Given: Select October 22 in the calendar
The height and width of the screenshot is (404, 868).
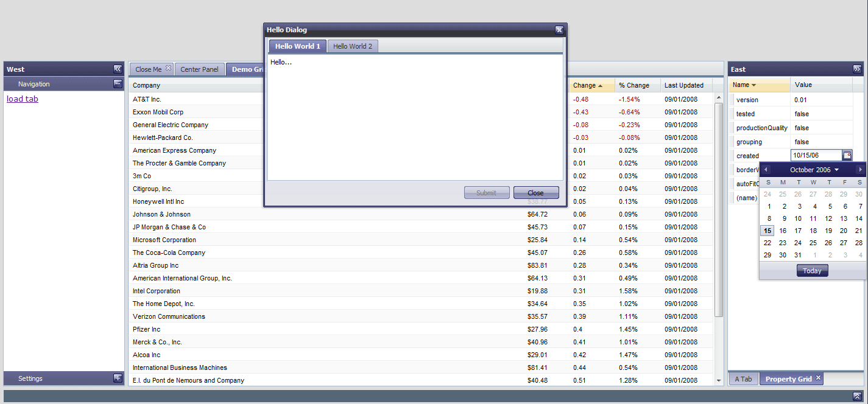Looking at the screenshot, I should pyautogui.click(x=767, y=243).
